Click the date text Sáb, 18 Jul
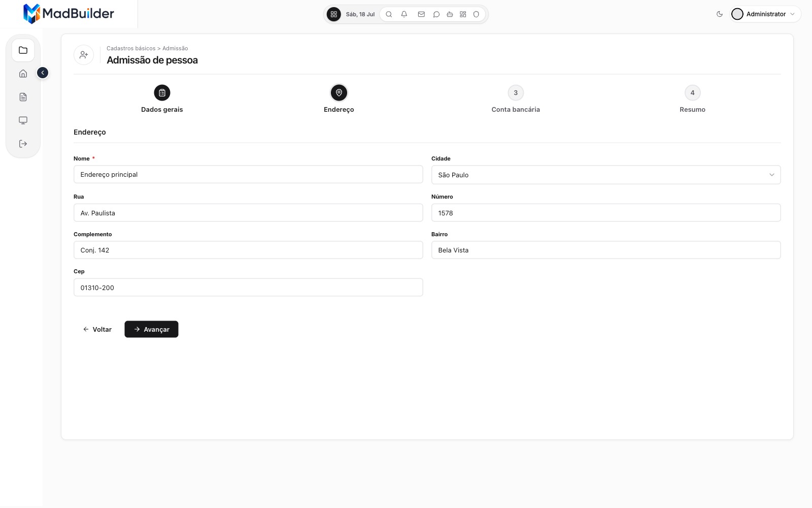812x508 pixels. click(x=360, y=14)
